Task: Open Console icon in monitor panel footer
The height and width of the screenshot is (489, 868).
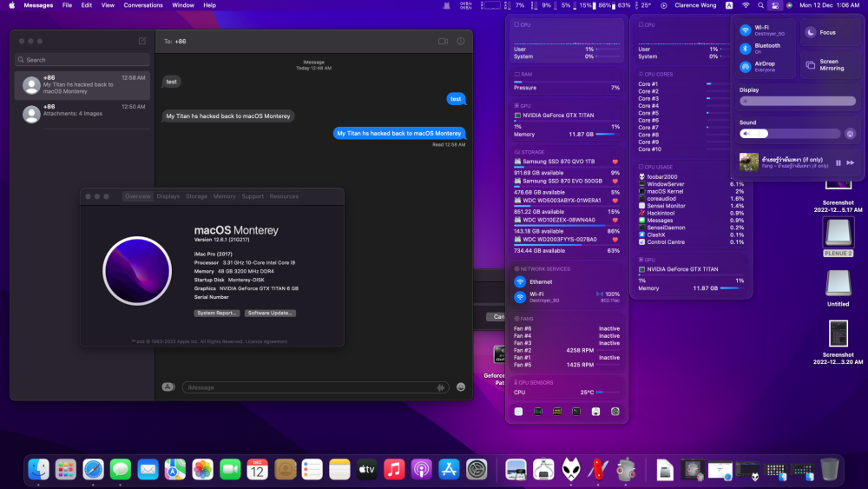Action: pyautogui.click(x=557, y=412)
